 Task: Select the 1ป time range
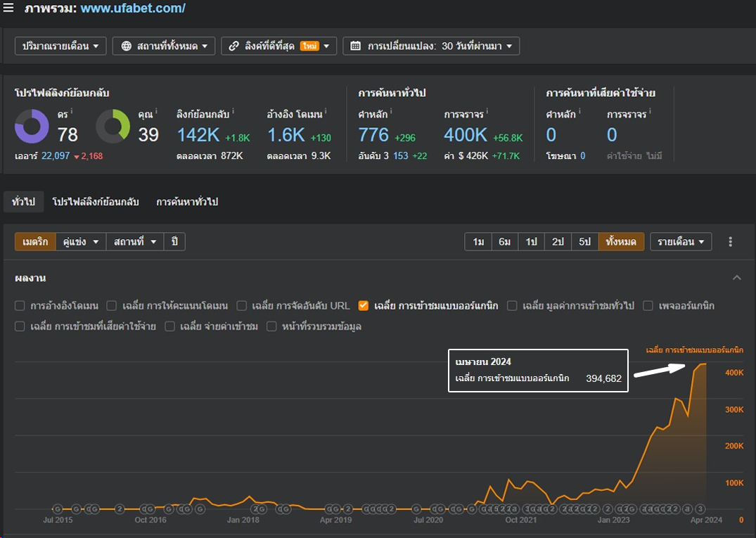click(x=532, y=241)
